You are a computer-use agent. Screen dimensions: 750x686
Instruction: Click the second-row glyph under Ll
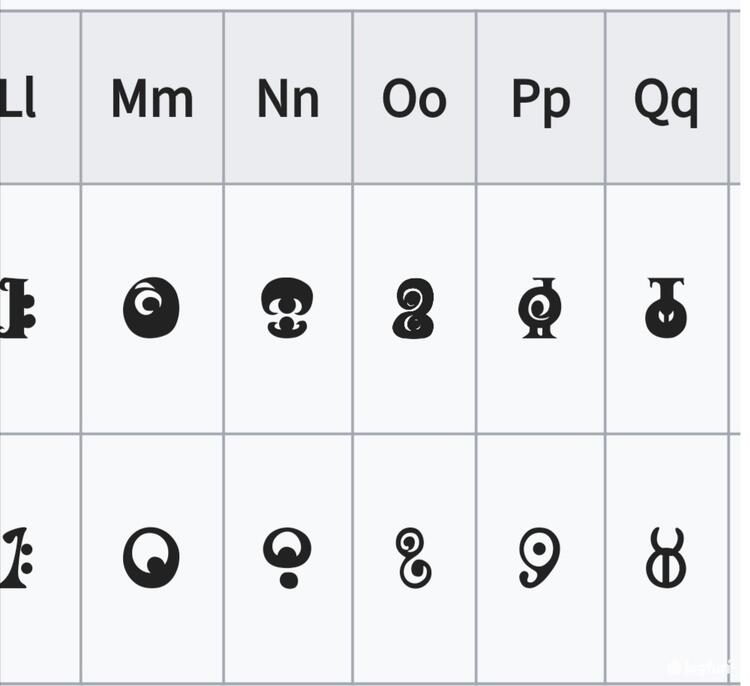tap(16, 558)
